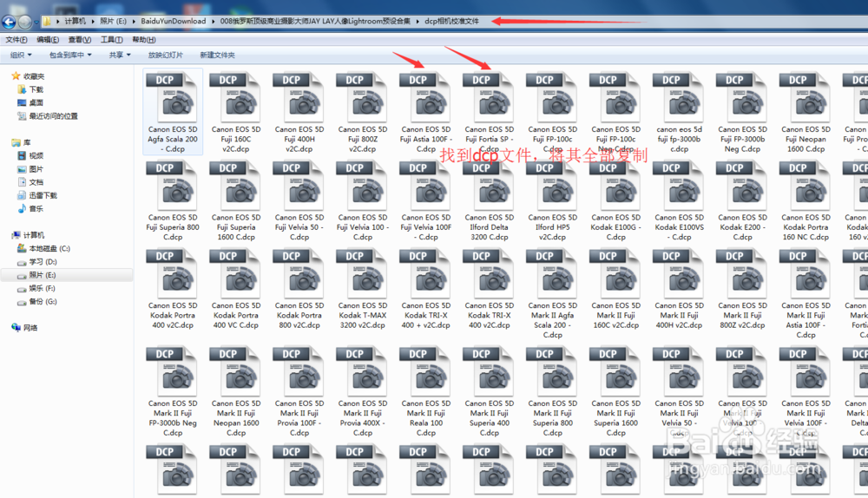
Task: Select the Mark II Fuji 160C v2C.dcp icon
Action: tap(615, 273)
